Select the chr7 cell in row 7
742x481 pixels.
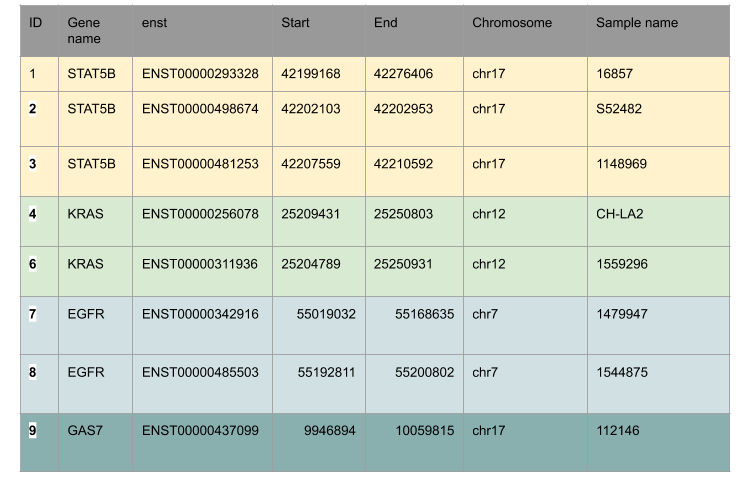coord(485,314)
